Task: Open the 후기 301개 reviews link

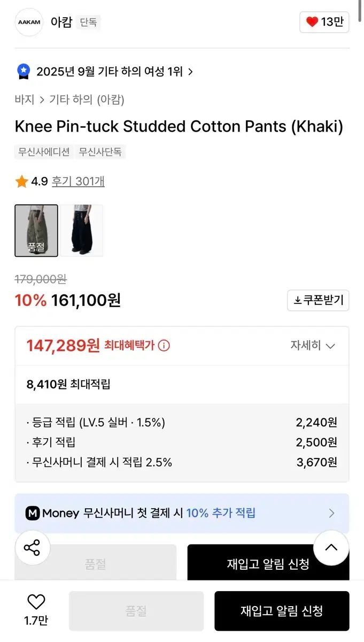Action: [x=78, y=181]
